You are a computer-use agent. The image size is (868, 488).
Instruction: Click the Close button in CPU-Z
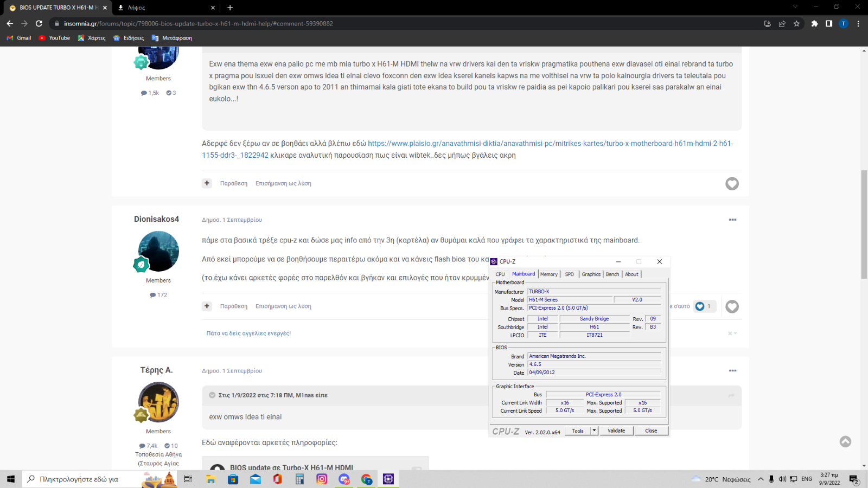pyautogui.click(x=651, y=431)
